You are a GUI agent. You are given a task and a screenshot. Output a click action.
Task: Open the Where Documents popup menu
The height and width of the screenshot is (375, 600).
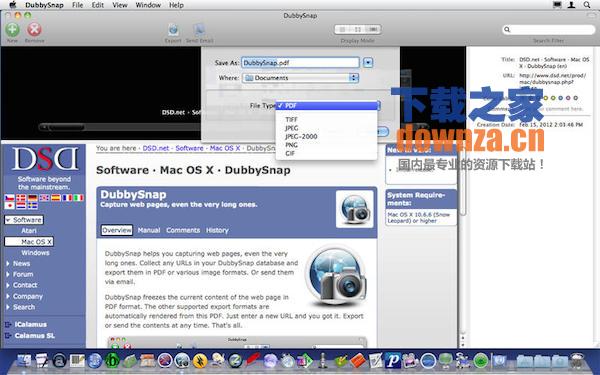pyautogui.click(x=300, y=78)
